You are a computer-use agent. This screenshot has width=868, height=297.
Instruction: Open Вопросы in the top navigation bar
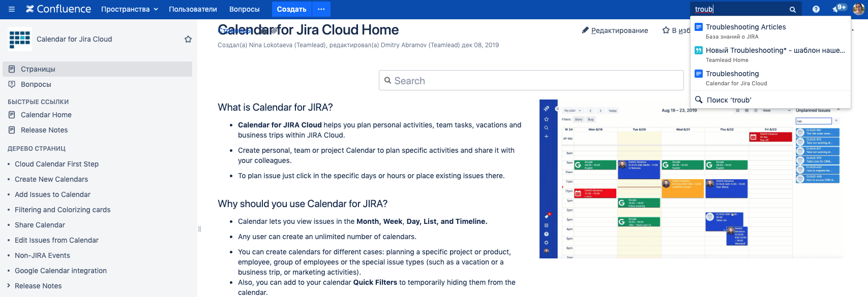(245, 9)
